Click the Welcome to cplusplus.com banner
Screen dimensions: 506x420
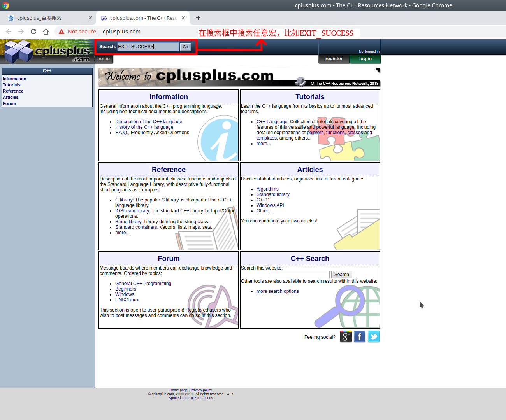pos(239,77)
